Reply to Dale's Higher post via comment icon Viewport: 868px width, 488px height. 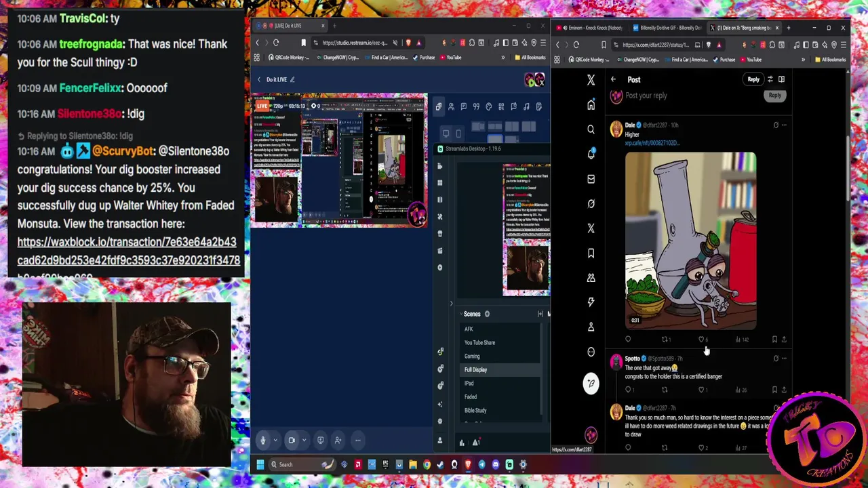click(628, 340)
